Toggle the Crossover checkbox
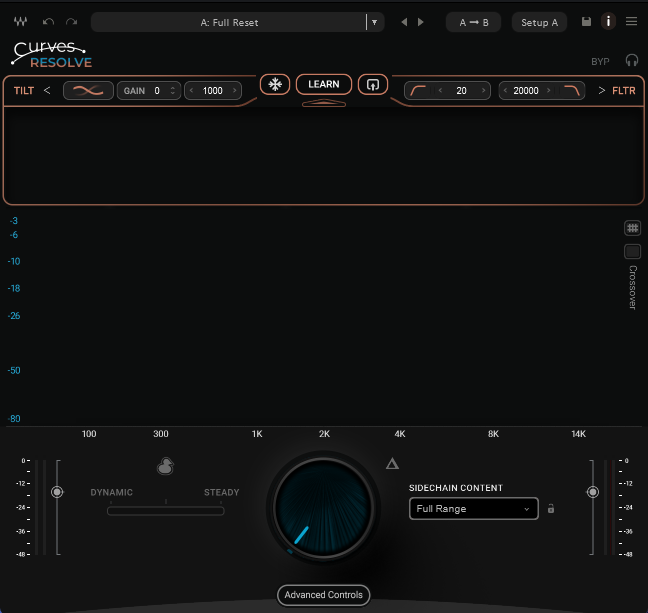The image size is (648, 613). click(632, 252)
